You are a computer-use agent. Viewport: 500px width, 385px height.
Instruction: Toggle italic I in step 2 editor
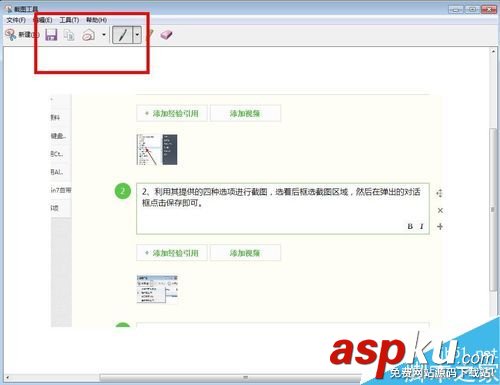click(422, 226)
